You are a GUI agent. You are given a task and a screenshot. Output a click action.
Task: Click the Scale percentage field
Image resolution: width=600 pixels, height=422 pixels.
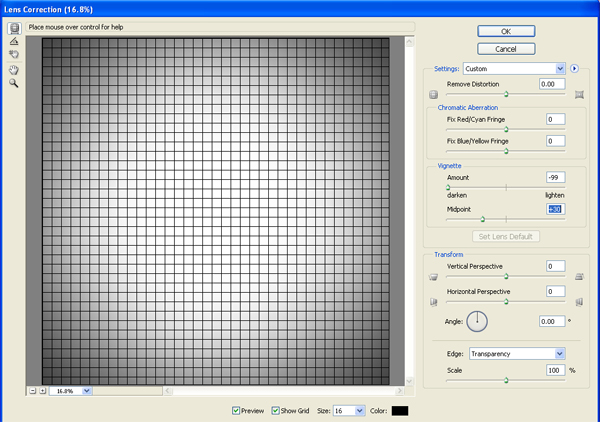[x=556, y=370]
